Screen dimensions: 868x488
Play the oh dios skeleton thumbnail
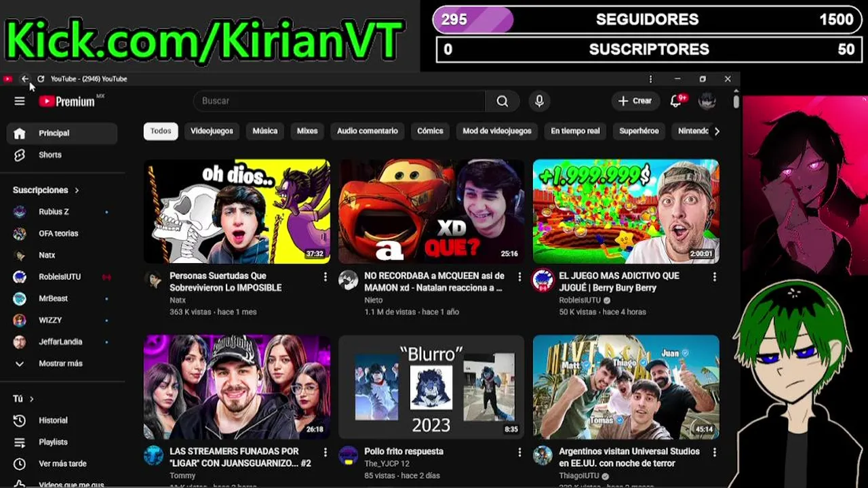coord(237,211)
